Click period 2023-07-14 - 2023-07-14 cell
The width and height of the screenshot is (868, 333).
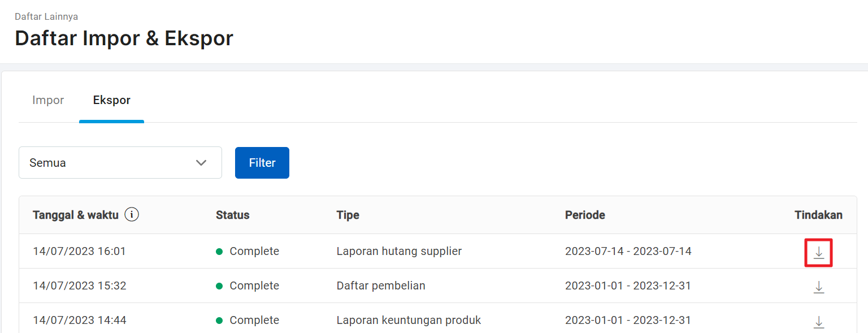[628, 251]
